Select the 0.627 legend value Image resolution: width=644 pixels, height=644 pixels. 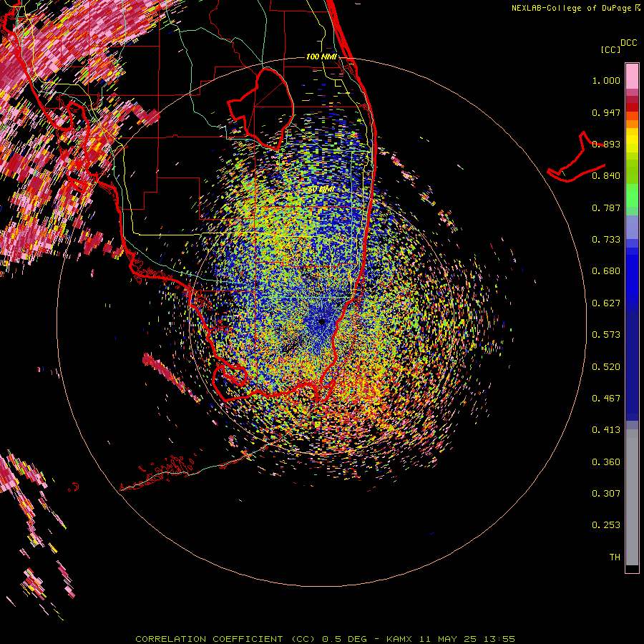pos(606,303)
